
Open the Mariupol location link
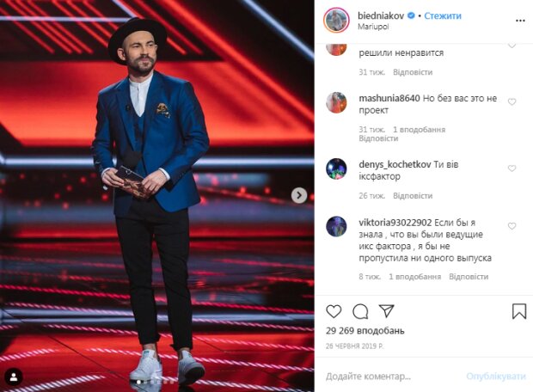coord(373,27)
